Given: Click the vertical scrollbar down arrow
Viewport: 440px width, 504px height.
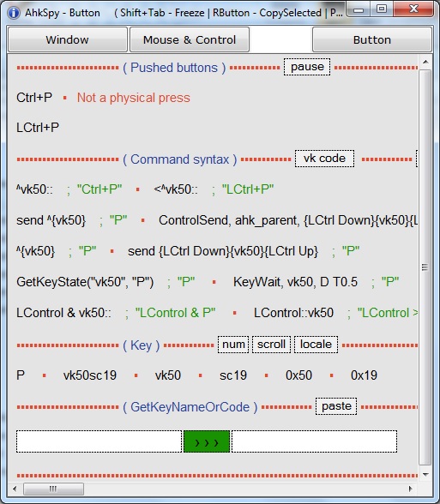Looking at the screenshot, I should [425, 475].
